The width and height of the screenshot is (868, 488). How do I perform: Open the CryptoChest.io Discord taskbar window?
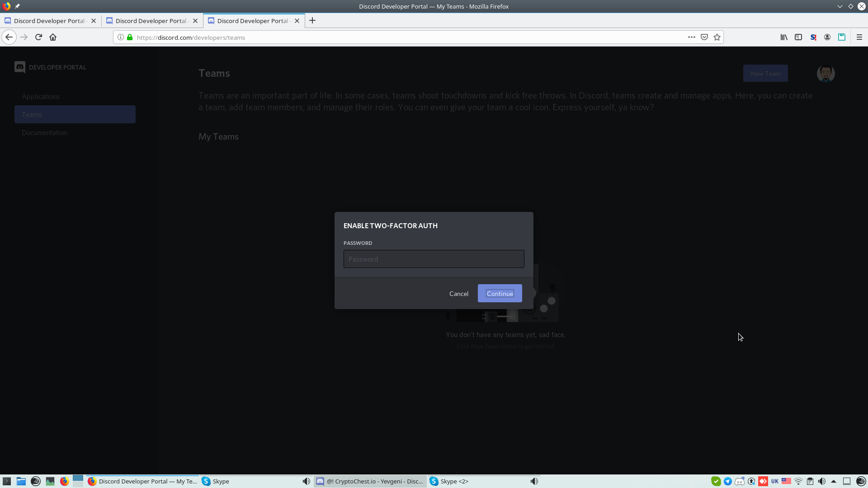370,481
